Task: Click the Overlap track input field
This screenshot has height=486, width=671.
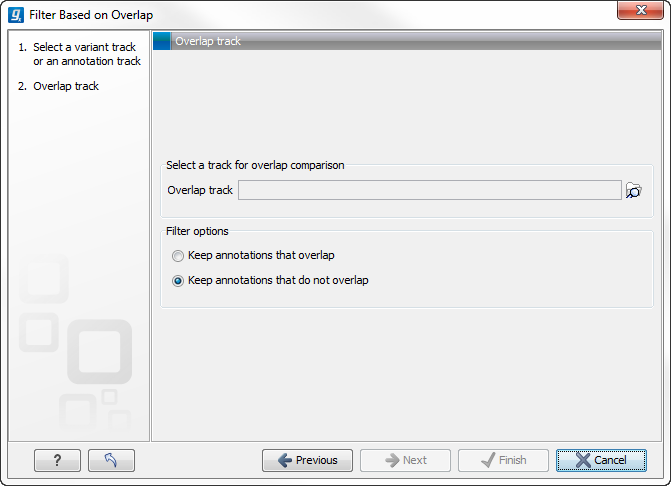Action: [x=430, y=190]
